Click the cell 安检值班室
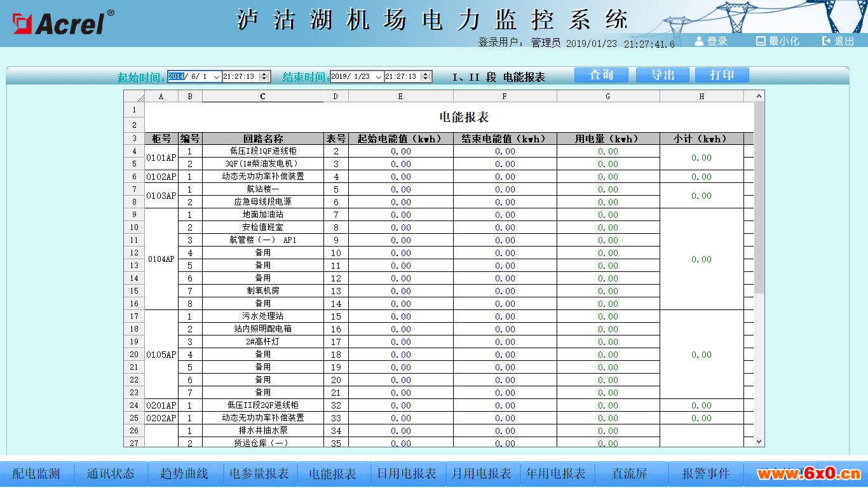 click(x=263, y=227)
